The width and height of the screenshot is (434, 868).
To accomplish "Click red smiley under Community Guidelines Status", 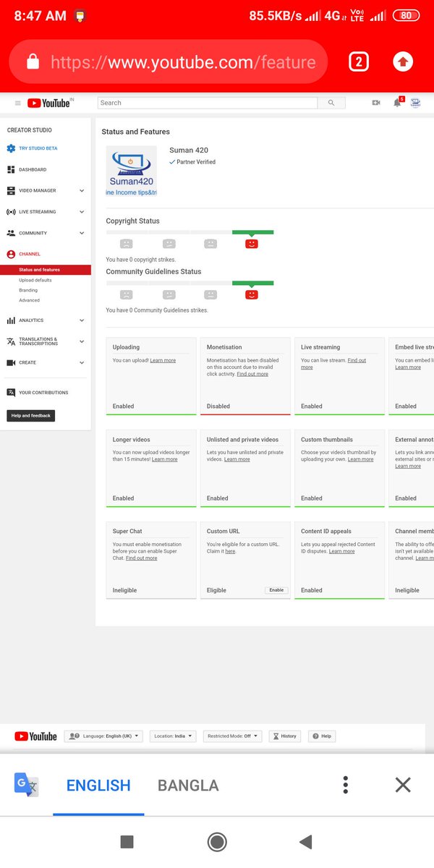I will coord(252,294).
